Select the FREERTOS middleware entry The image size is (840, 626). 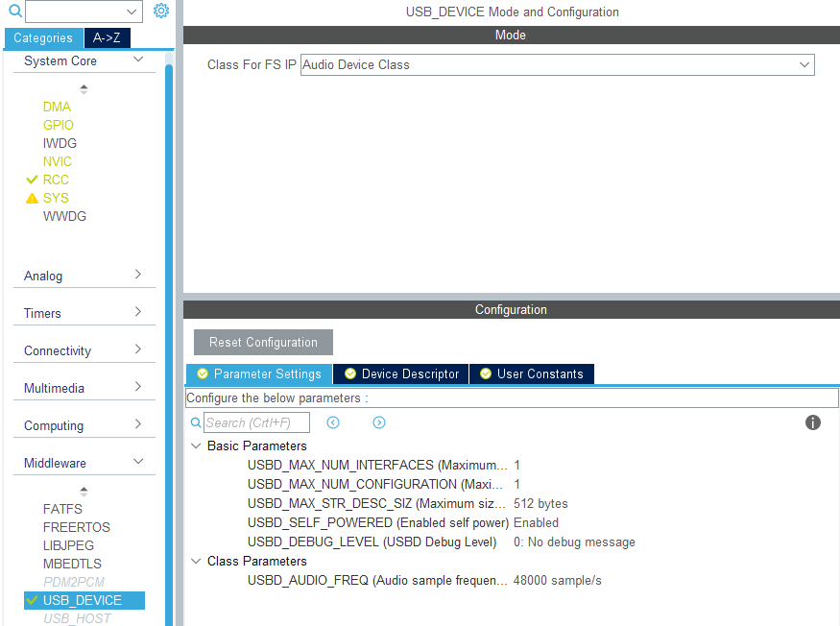(77, 527)
